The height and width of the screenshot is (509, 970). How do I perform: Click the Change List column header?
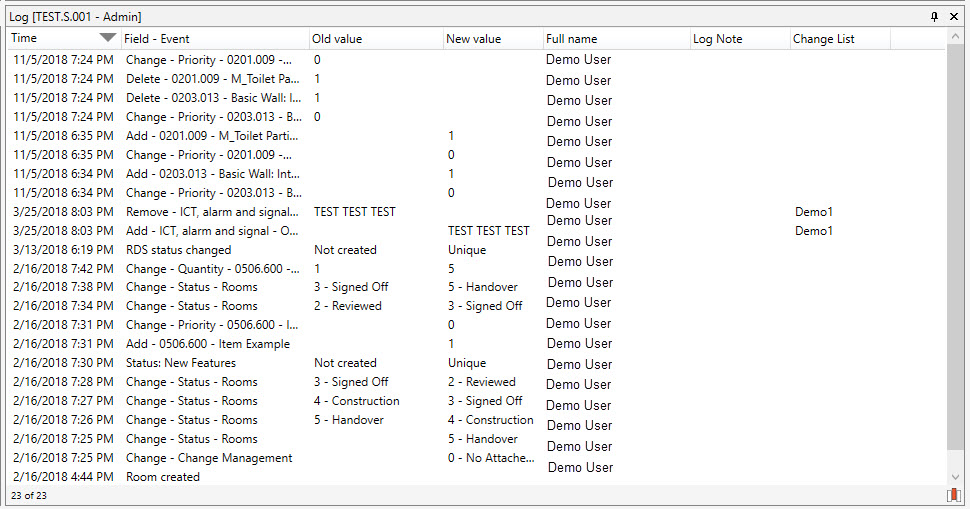[838, 39]
